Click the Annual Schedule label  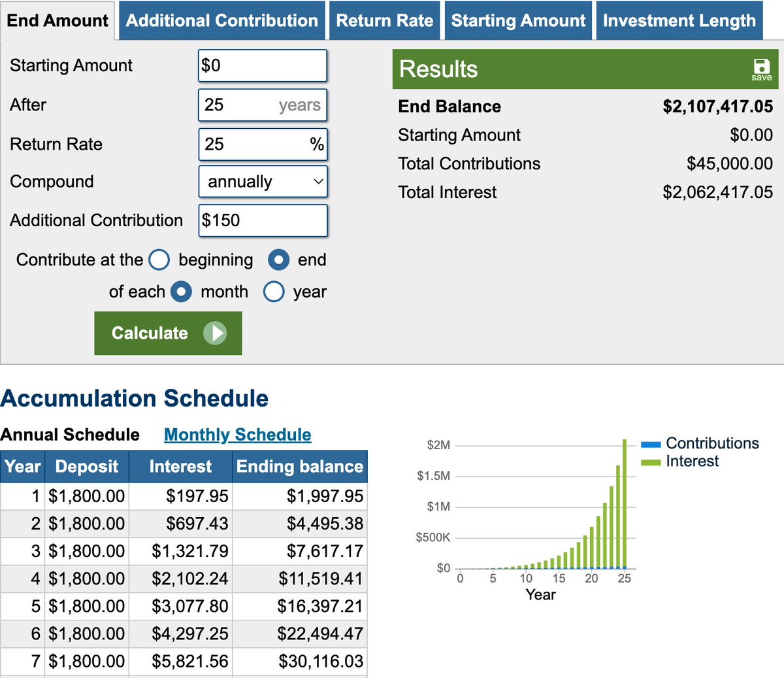pyautogui.click(x=70, y=435)
